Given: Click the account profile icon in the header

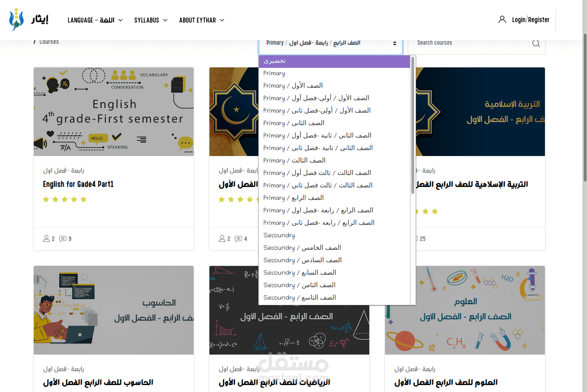Looking at the screenshot, I should (502, 19).
